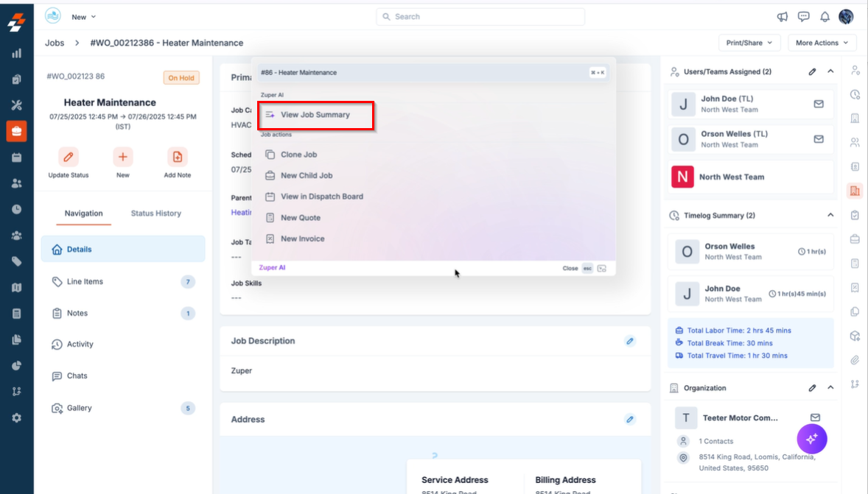The image size is (868, 494).
Task: Open the clock timesheet sidebar icon
Action: tap(17, 209)
